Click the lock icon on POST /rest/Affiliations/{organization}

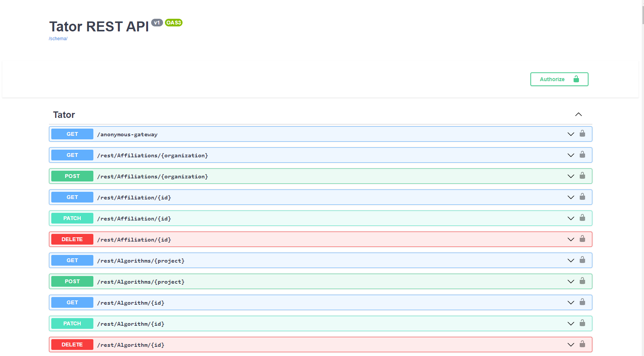(x=583, y=176)
